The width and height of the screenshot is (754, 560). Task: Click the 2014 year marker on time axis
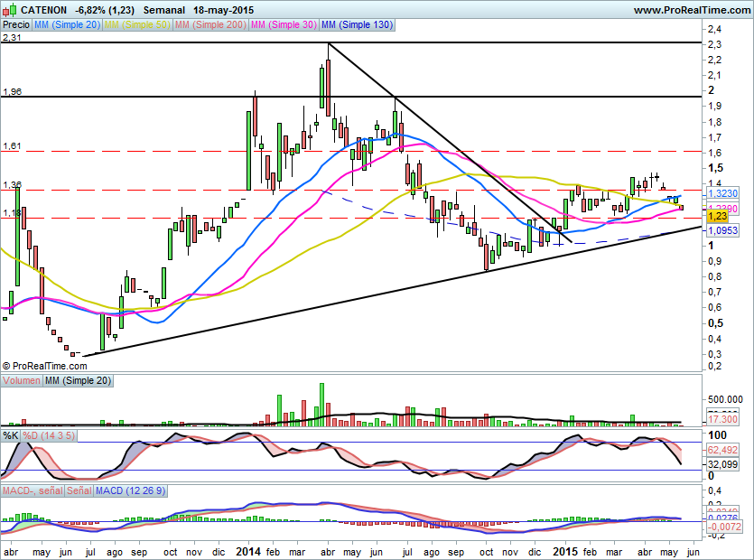coord(247,550)
